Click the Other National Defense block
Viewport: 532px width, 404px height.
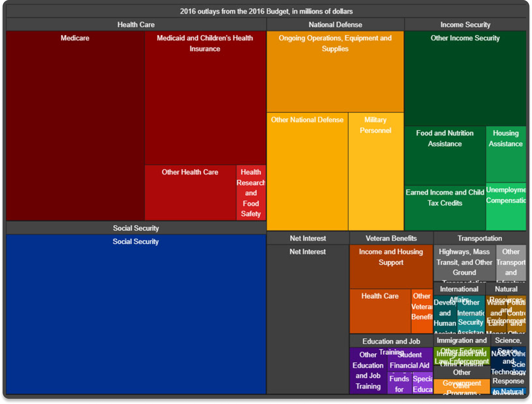pyautogui.click(x=307, y=172)
